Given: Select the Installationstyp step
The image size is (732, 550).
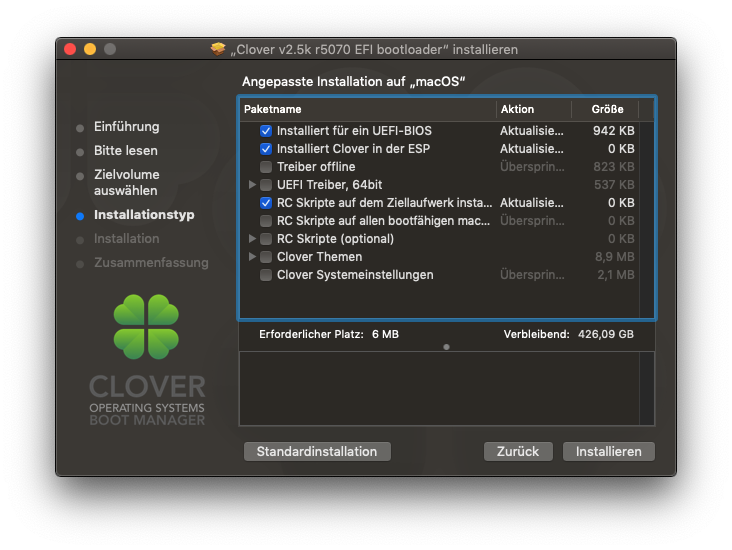Looking at the screenshot, I should 144,215.
